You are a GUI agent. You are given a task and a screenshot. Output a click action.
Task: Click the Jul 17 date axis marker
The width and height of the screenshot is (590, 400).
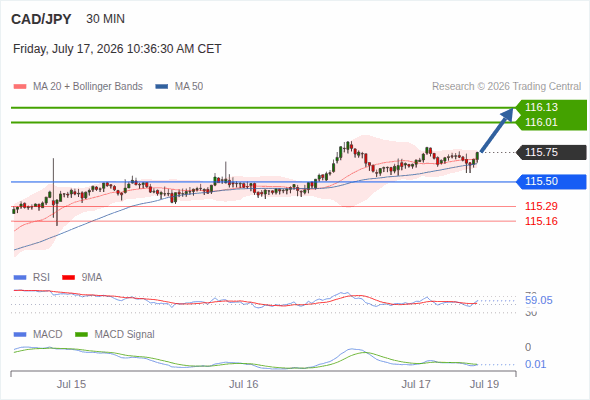point(416,384)
